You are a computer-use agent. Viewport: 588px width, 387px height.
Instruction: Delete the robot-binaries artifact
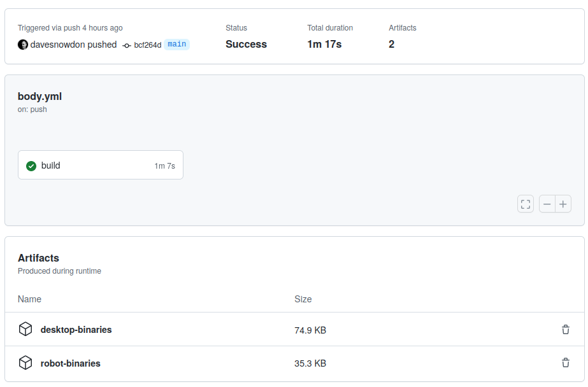coord(565,363)
